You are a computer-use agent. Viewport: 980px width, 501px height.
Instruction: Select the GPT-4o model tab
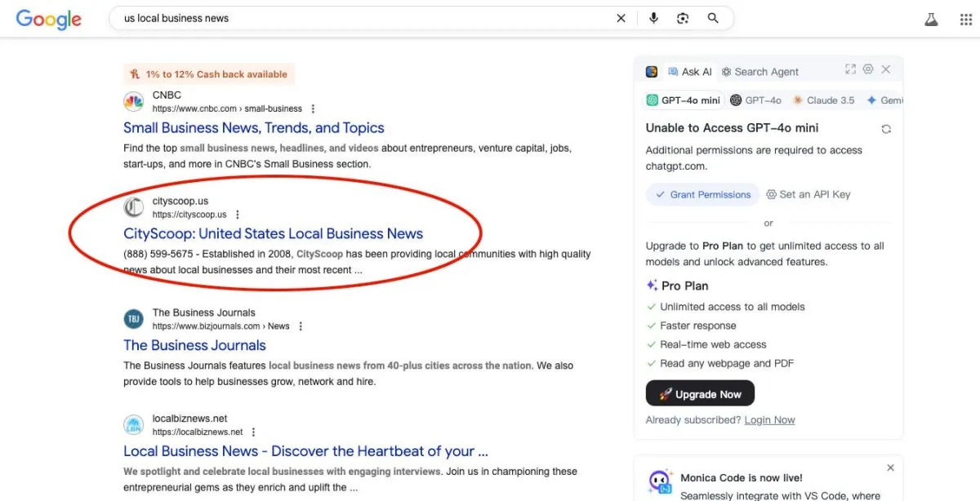click(x=755, y=100)
